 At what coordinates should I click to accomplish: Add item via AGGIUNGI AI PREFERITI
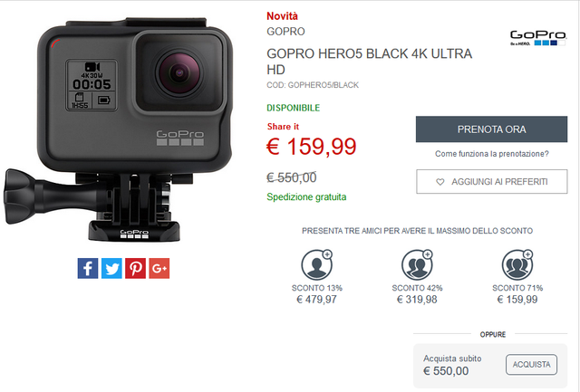point(492,181)
